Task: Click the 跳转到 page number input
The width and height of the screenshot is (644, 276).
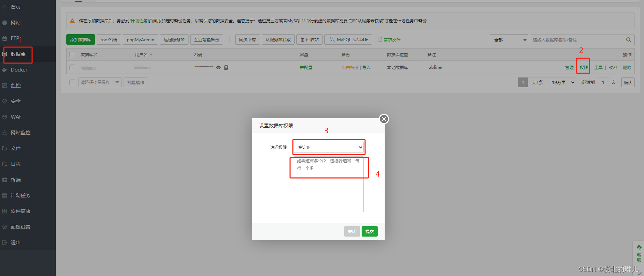Action: point(603,82)
